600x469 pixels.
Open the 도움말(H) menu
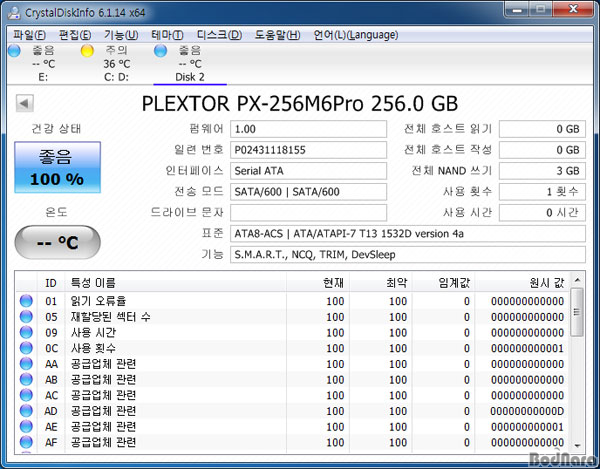pyautogui.click(x=277, y=35)
